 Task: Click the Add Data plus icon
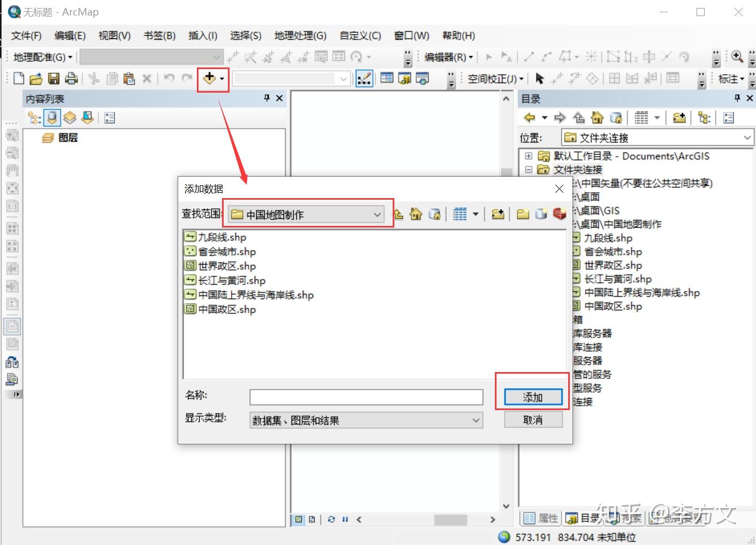[210, 78]
